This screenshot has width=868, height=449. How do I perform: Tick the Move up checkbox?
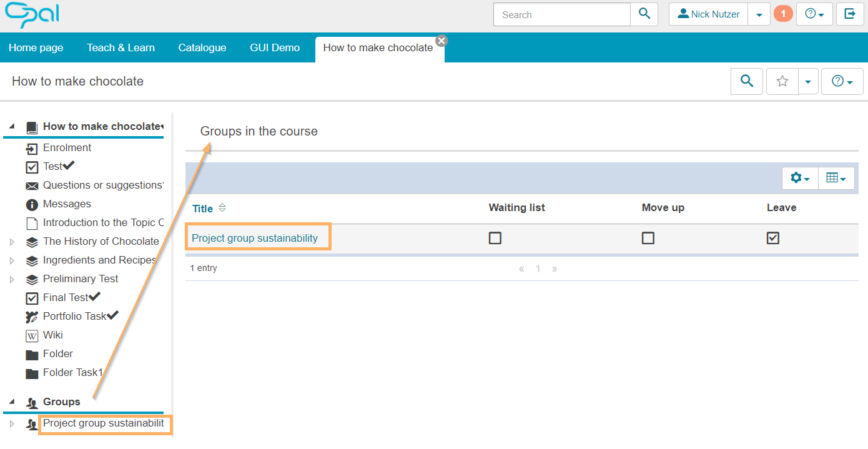tap(648, 238)
